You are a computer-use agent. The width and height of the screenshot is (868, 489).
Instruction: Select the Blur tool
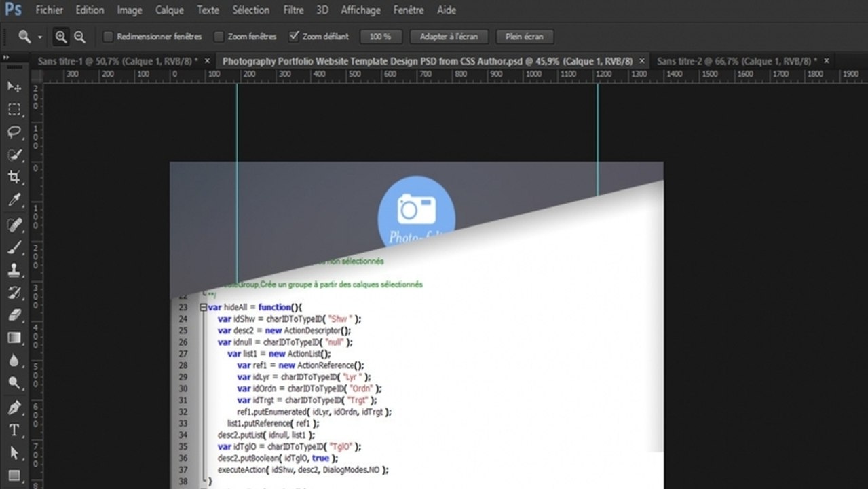point(14,361)
